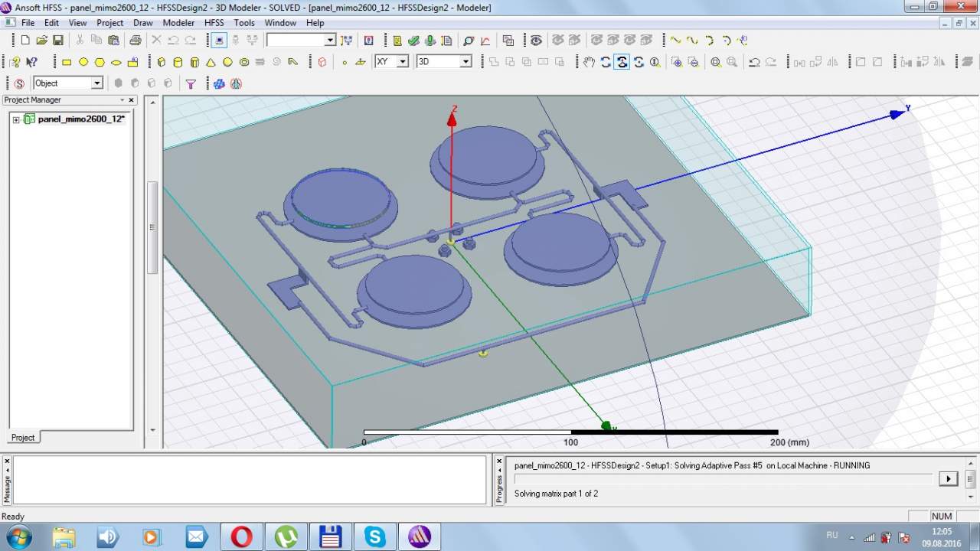Toggle the highlighted Rotate view mode button
The image size is (980, 551).
pyautogui.click(x=622, y=62)
